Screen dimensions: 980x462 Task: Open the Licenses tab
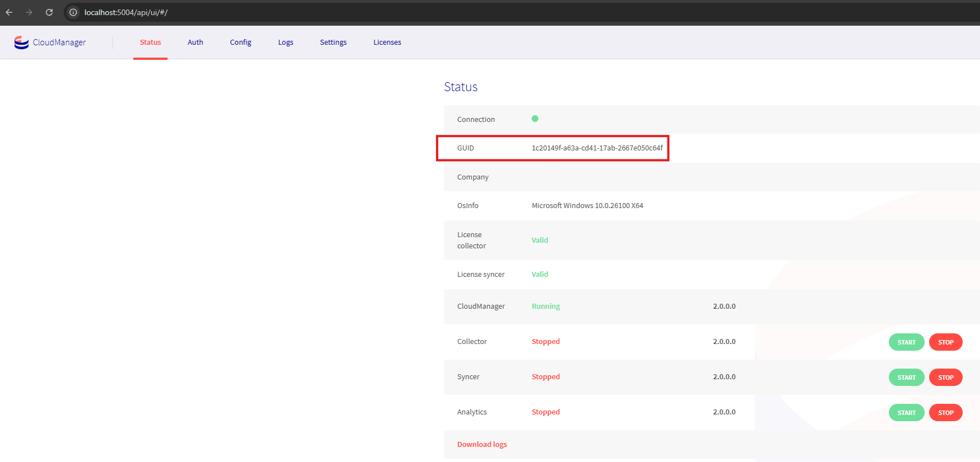(387, 43)
